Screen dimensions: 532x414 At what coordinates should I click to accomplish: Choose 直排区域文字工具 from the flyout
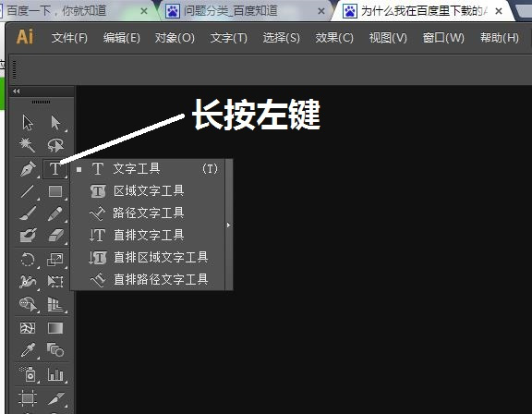(x=147, y=257)
